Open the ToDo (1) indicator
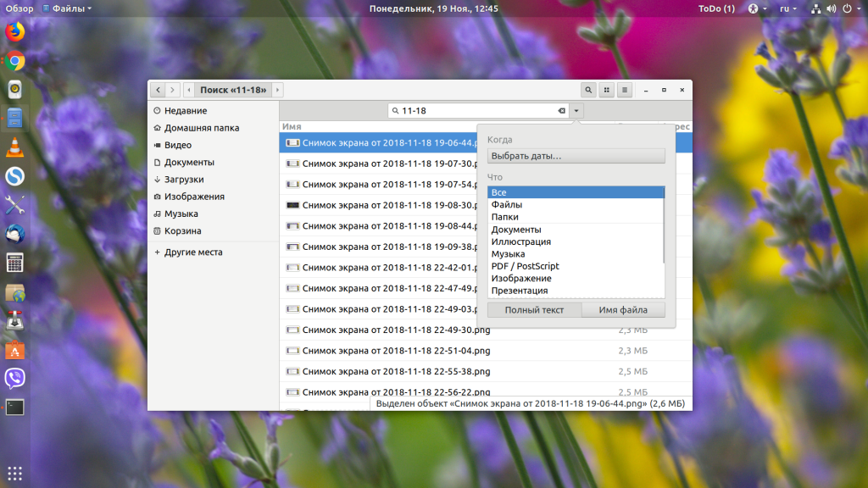The image size is (868, 488). [x=716, y=8]
